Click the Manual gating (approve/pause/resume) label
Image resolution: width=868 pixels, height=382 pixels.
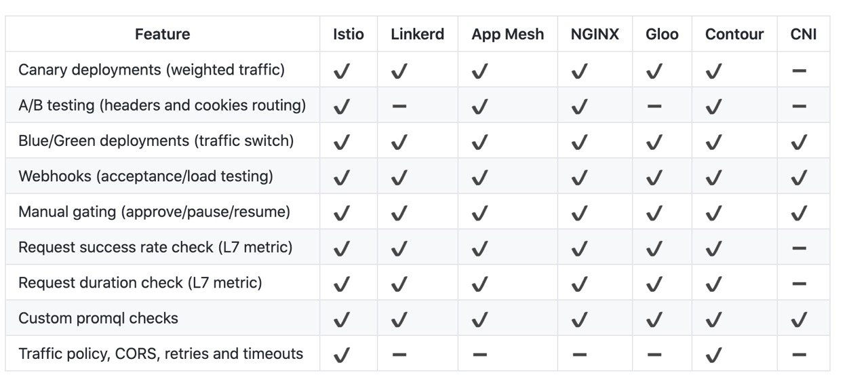(x=154, y=212)
